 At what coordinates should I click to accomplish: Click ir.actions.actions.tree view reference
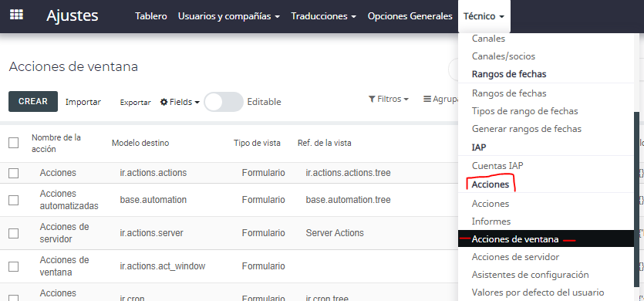pyautogui.click(x=349, y=173)
